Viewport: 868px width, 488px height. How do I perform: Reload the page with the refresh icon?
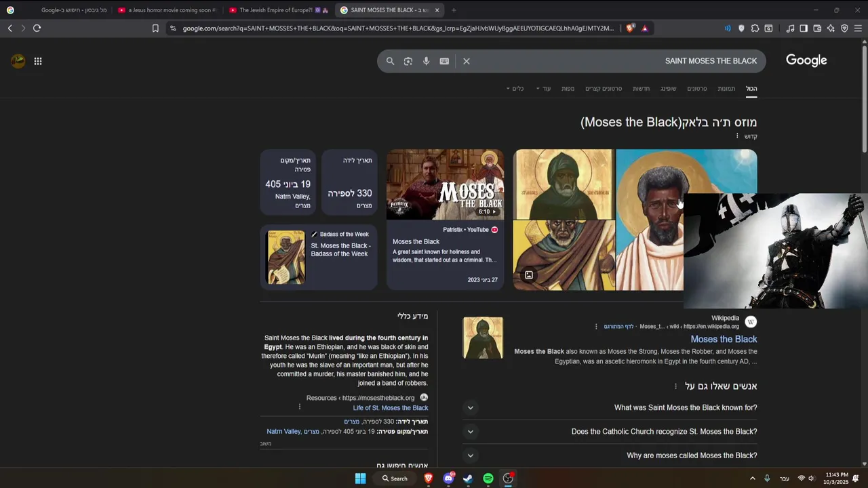[x=37, y=28]
